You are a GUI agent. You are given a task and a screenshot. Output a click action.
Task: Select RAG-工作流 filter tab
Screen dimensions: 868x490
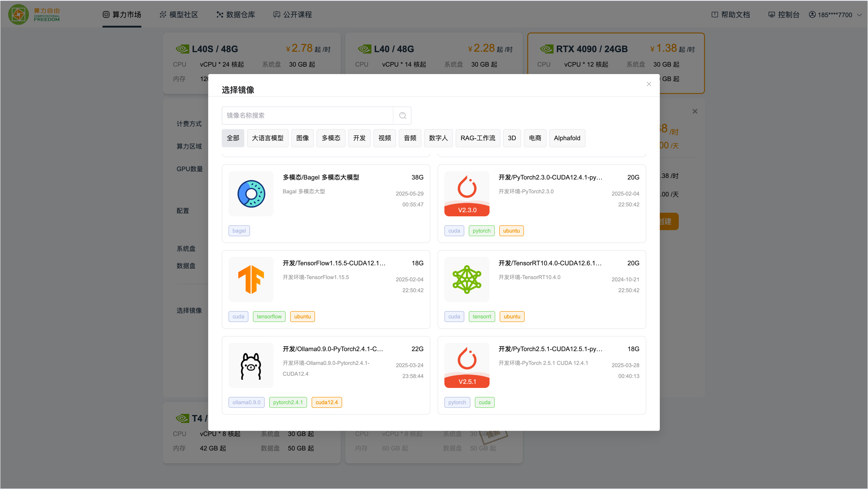(x=477, y=138)
